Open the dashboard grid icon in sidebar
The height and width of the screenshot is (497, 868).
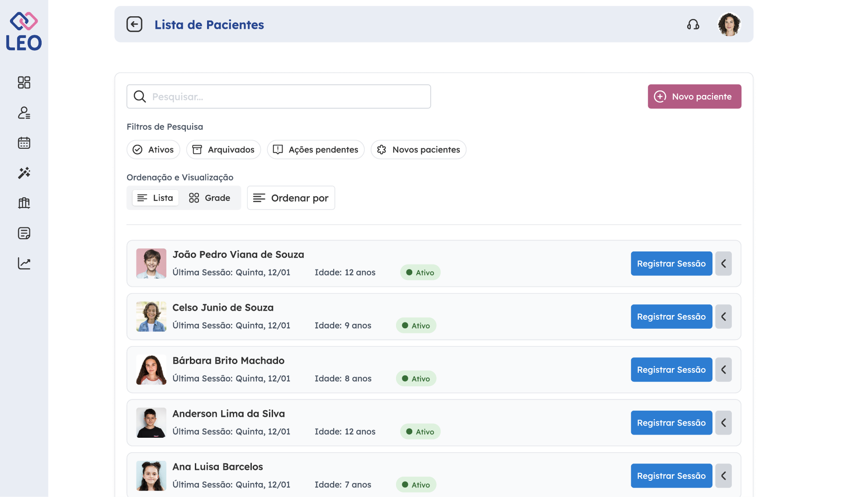coord(24,82)
